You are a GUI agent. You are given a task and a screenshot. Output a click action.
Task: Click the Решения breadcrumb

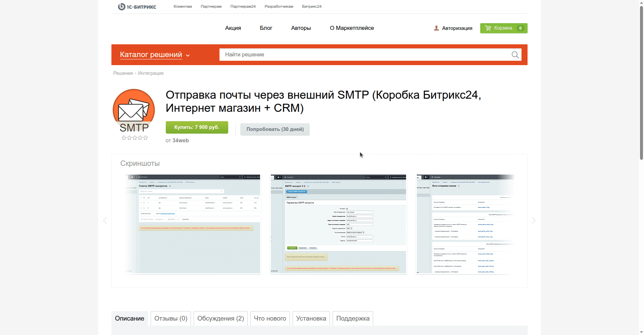pyautogui.click(x=123, y=73)
